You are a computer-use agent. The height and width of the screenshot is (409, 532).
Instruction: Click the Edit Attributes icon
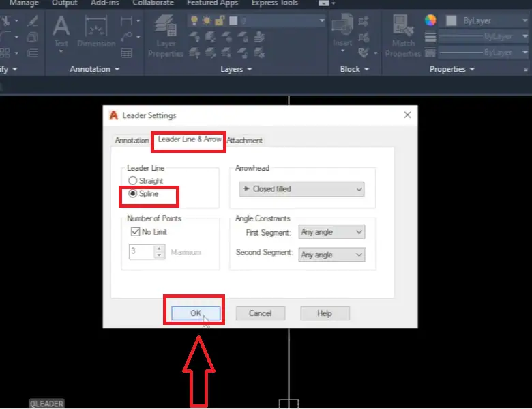pos(364,53)
